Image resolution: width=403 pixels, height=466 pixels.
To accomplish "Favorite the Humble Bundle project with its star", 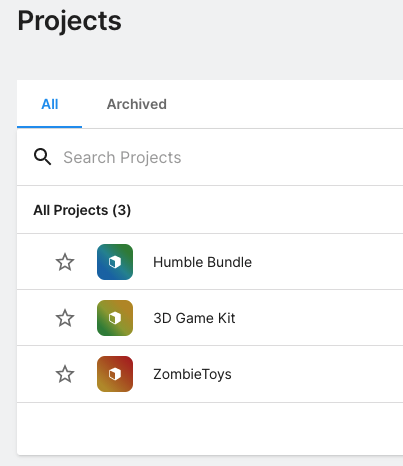I will (65, 262).
